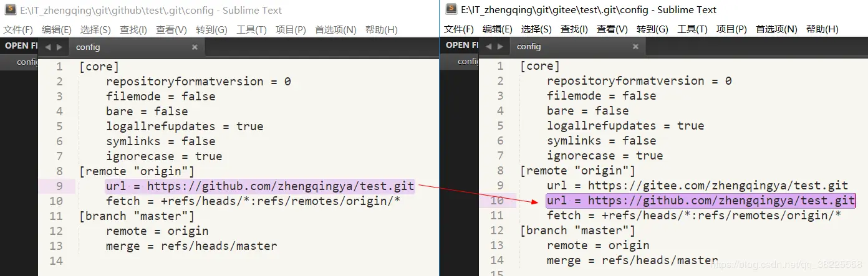Click [branch "master"] line in github window
Screen dimensions: 868x276
137,216
